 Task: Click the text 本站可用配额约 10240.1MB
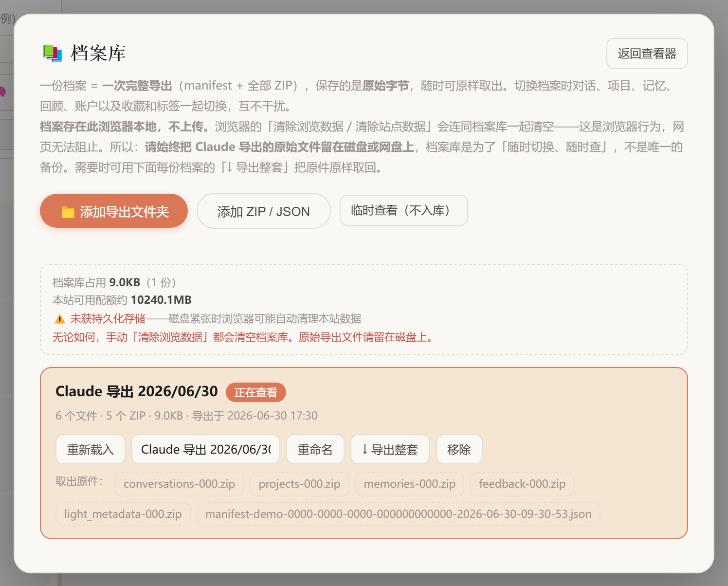coord(122,300)
